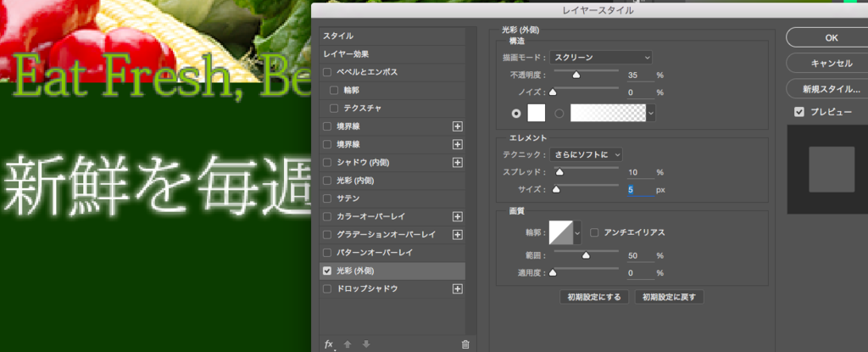Screen dimensions: 868x352
Task: Enable the サテン checkbox
Action: 327,198
